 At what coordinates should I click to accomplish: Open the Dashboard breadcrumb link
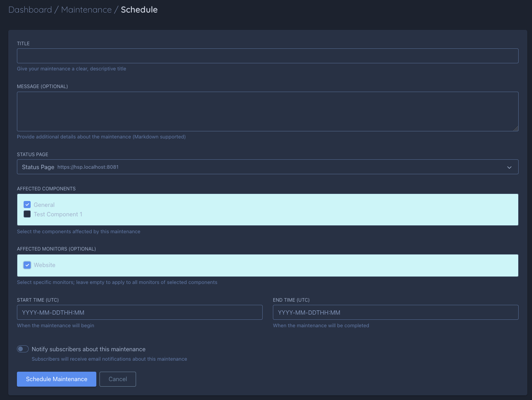coord(30,9)
